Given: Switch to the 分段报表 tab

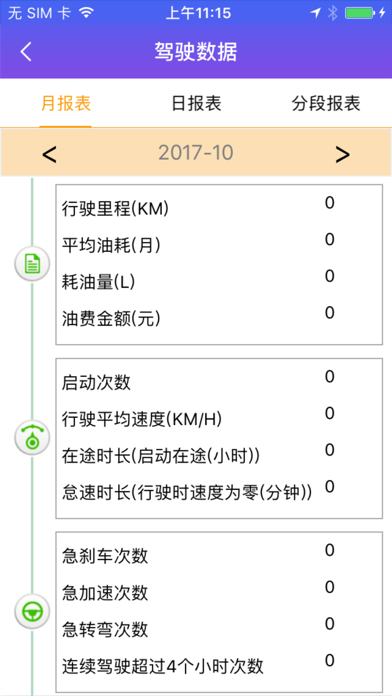Looking at the screenshot, I should click(326, 103).
